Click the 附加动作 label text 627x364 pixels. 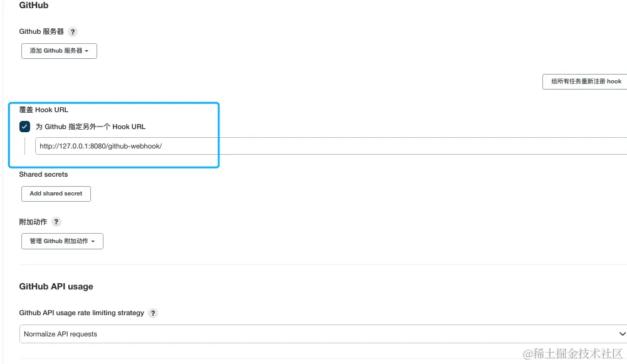click(x=33, y=222)
